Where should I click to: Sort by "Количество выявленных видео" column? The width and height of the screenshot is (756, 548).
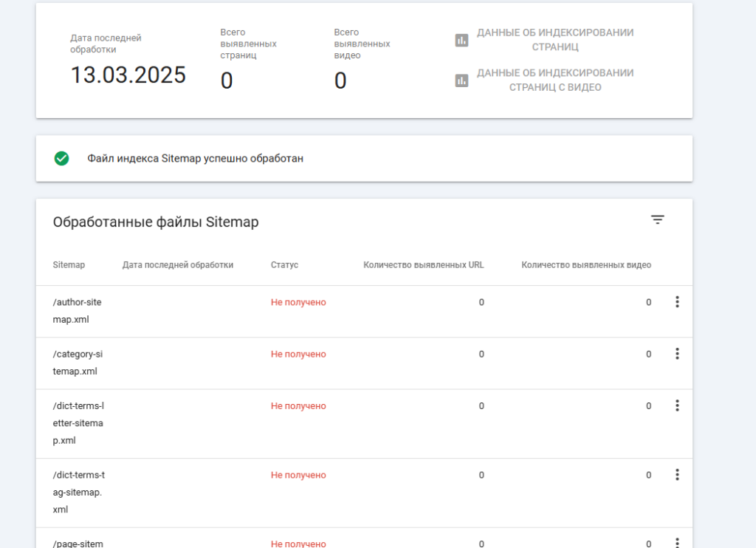(586, 265)
